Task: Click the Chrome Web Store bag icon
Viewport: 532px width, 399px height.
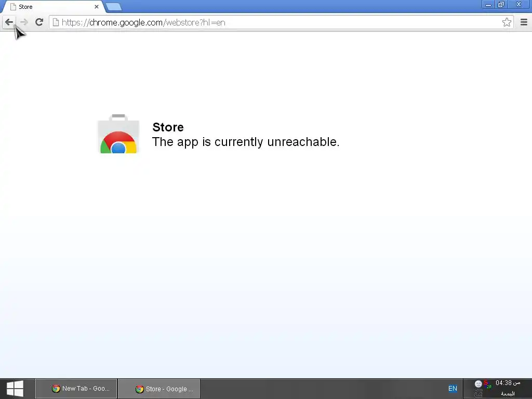Action: pos(118,134)
